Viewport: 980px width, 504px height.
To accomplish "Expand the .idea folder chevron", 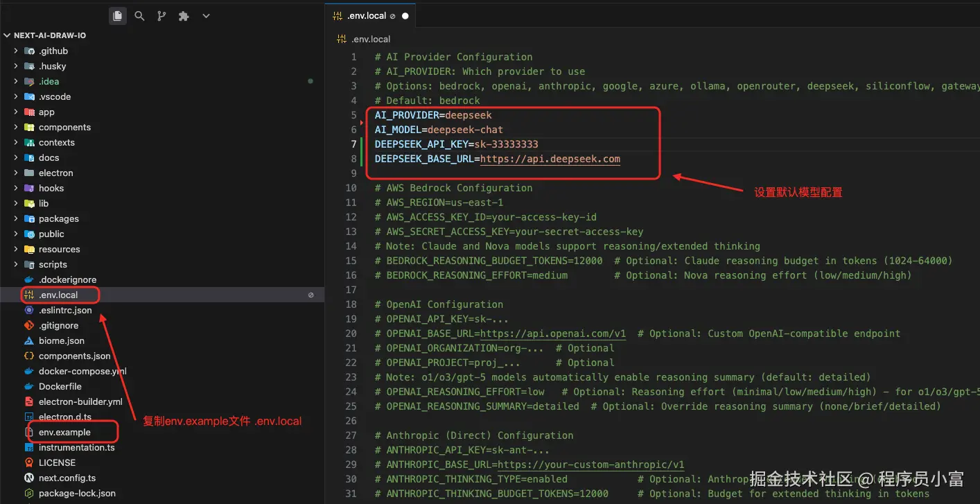I will coord(16,81).
